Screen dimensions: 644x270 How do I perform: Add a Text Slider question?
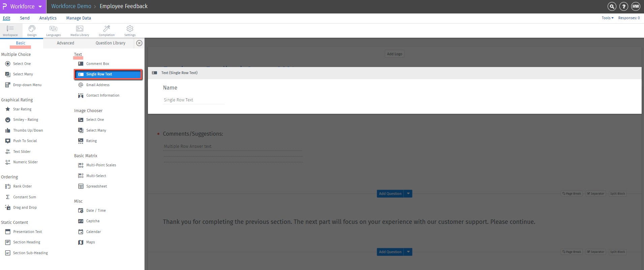point(18,151)
